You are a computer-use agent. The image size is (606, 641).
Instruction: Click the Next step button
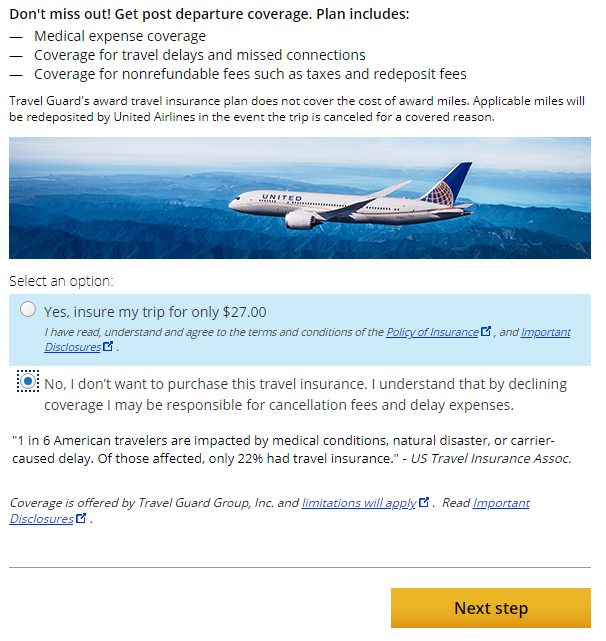[x=491, y=608]
